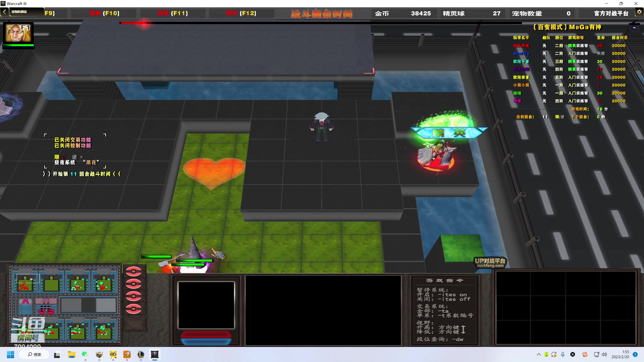Expand the hidden system tray icons chevron
The width and height of the screenshot is (644, 362).
[x=539, y=354]
